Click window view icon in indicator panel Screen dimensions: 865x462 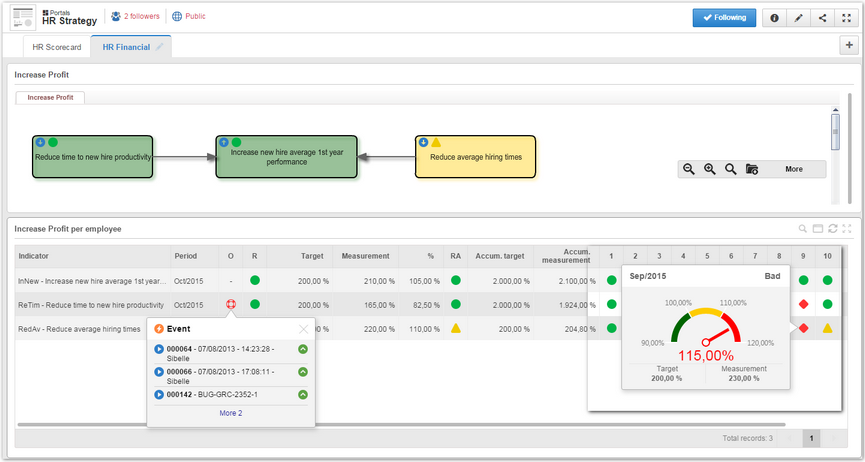818,229
